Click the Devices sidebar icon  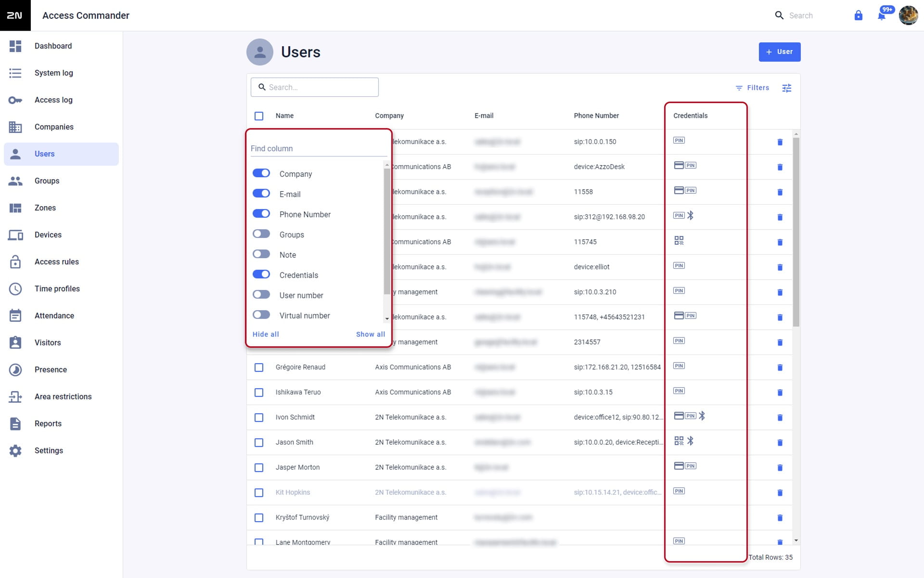click(15, 235)
